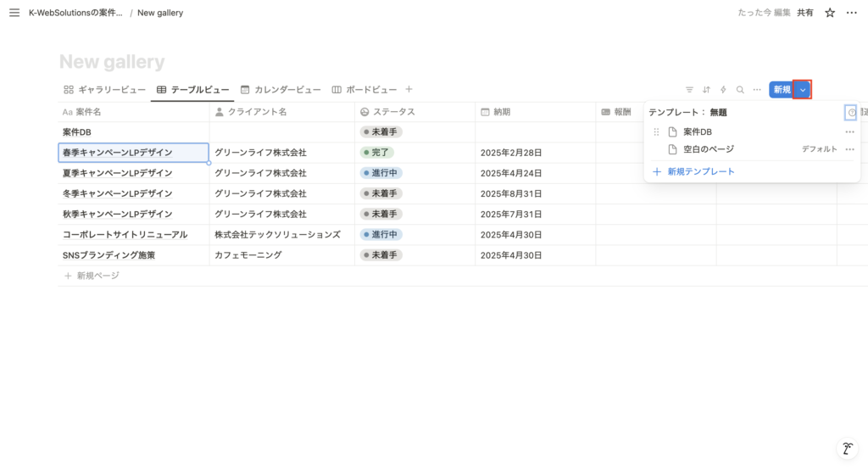Screen dimensions: 868x469
Task: Switch to カレンダービュー tab
Action: tap(281, 89)
